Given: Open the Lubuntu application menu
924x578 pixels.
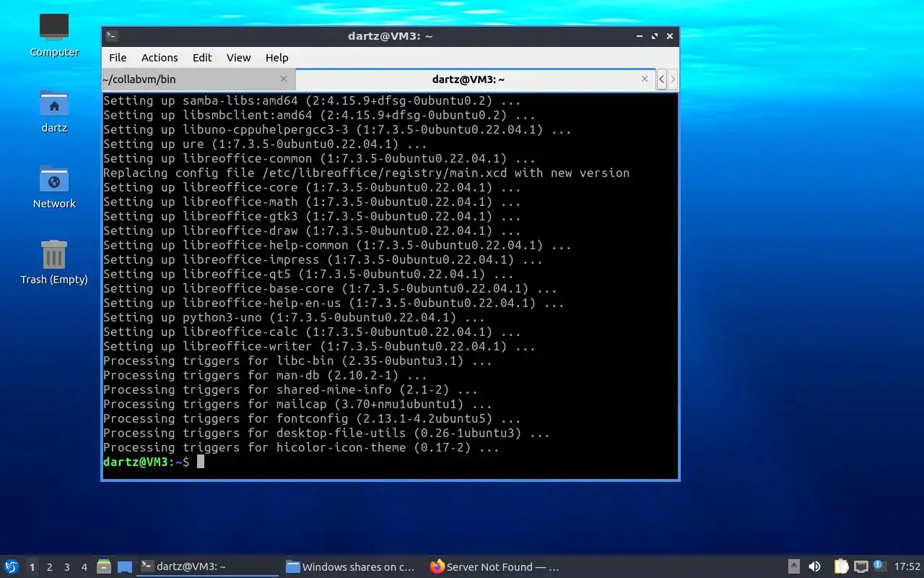Looking at the screenshot, I should coord(12,567).
